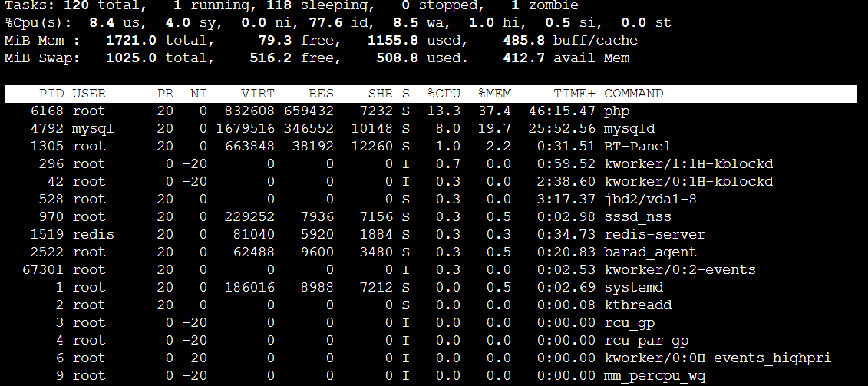
Task: Select the 25:52.56 time for mysqld
Action: click(x=562, y=128)
